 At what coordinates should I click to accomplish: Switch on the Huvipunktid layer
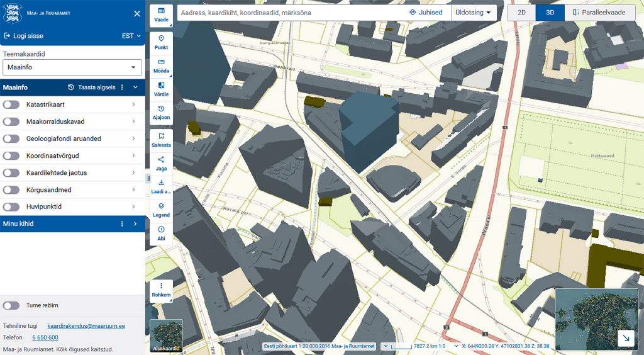pos(11,206)
